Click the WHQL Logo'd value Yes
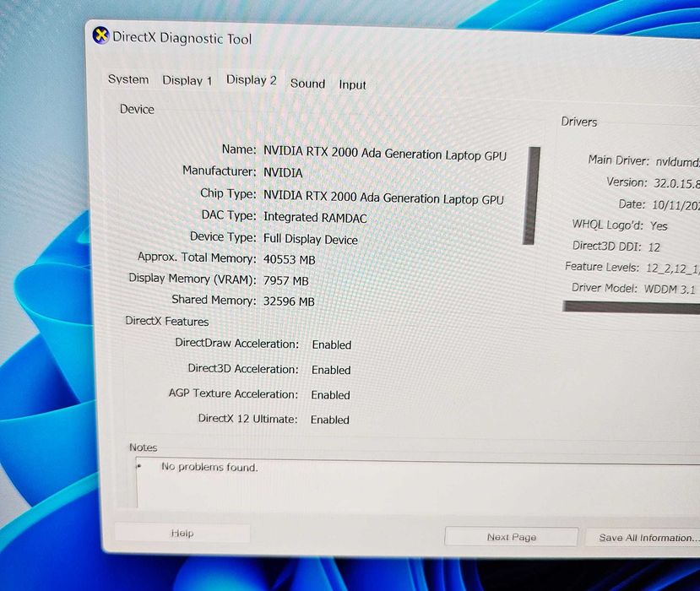The image size is (700, 591). [659, 226]
